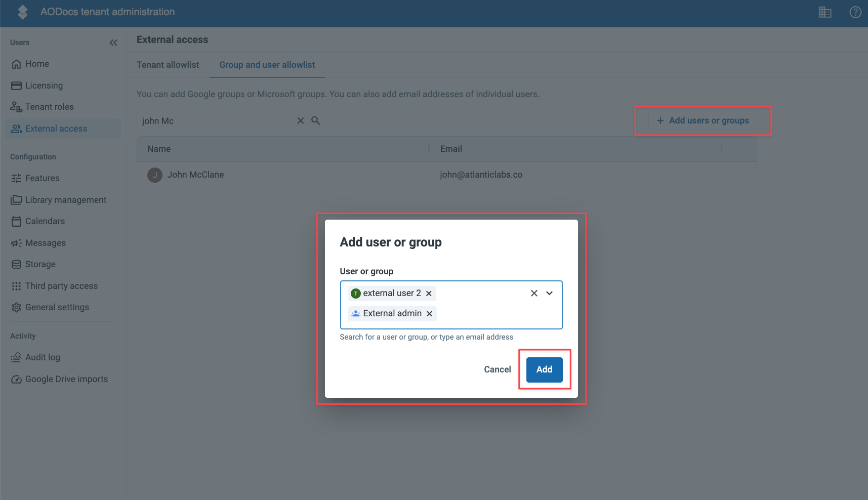Open Messages configuration
This screenshot has width=868, height=500.
(63, 243)
